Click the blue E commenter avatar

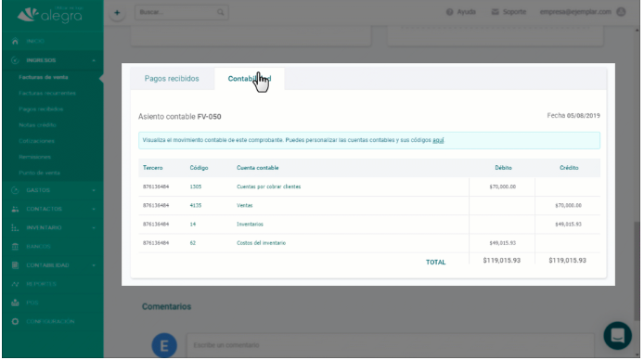[164, 345]
